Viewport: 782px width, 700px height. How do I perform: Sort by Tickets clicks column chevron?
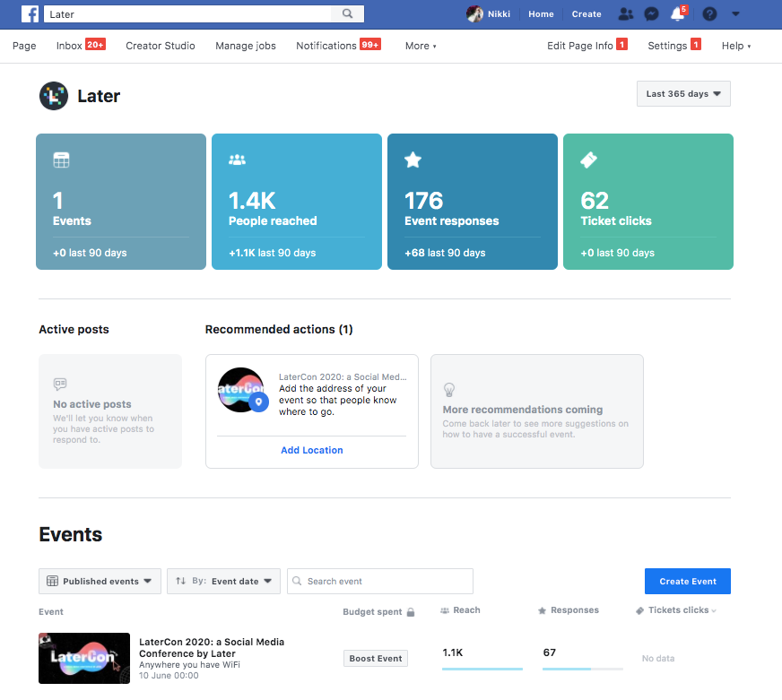point(714,611)
